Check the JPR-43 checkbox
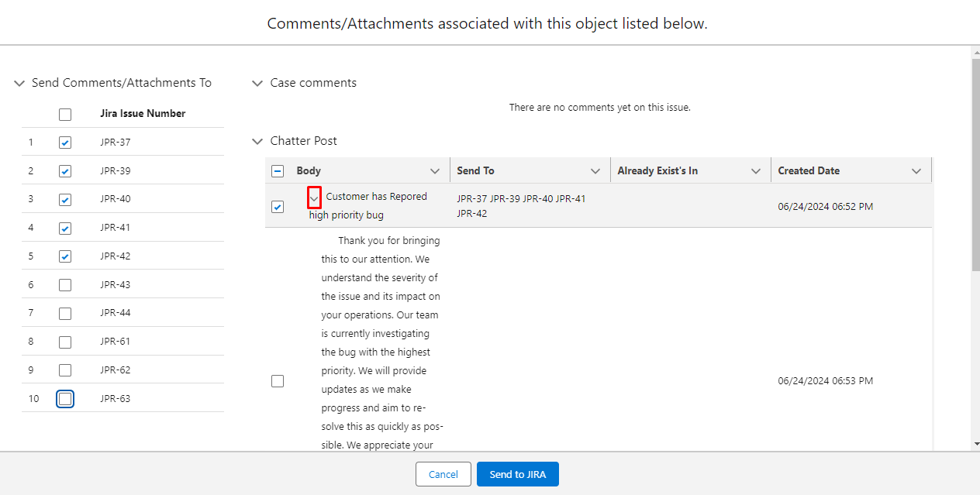The width and height of the screenshot is (980, 495). (x=65, y=285)
